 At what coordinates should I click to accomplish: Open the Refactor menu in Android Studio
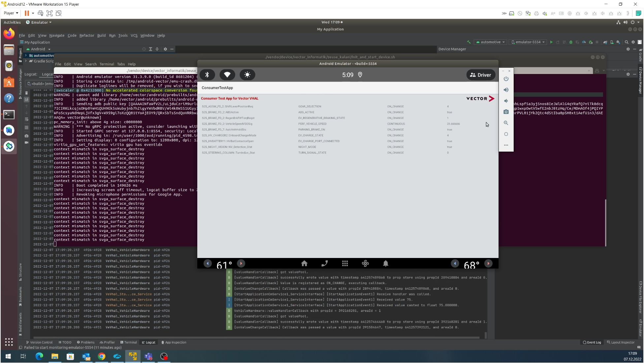click(x=87, y=35)
